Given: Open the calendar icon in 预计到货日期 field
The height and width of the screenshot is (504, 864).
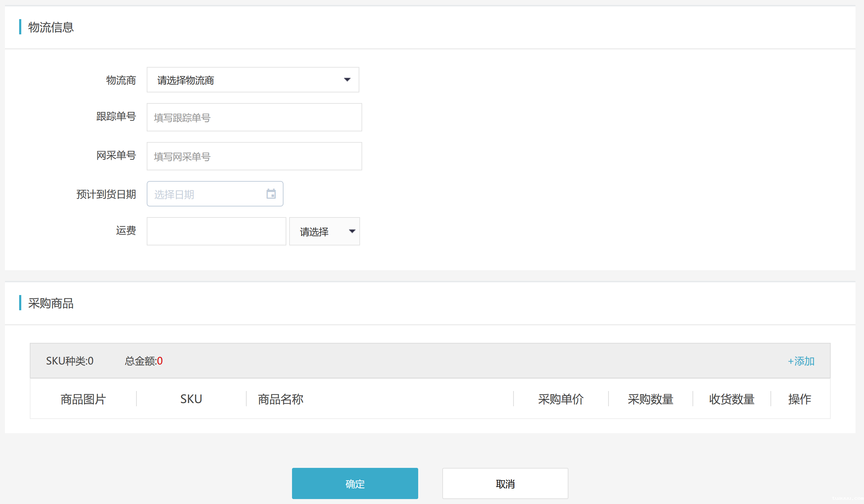Looking at the screenshot, I should tap(271, 194).
